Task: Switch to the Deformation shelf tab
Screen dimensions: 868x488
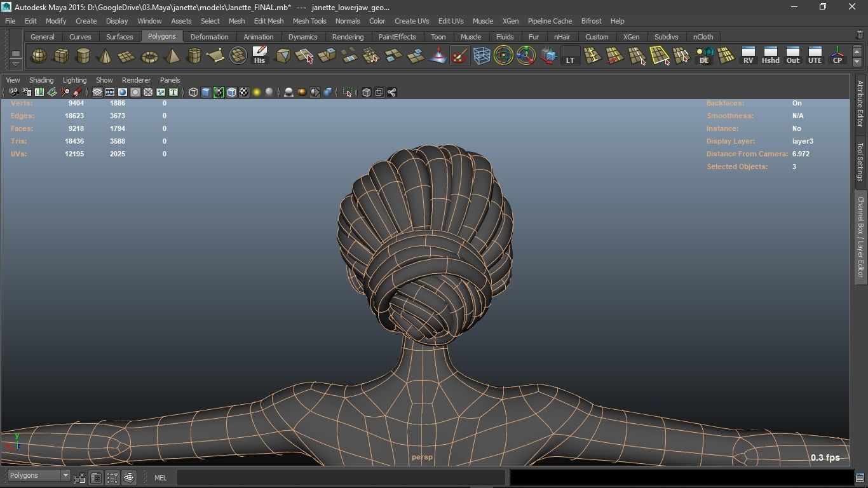Action: pos(209,37)
